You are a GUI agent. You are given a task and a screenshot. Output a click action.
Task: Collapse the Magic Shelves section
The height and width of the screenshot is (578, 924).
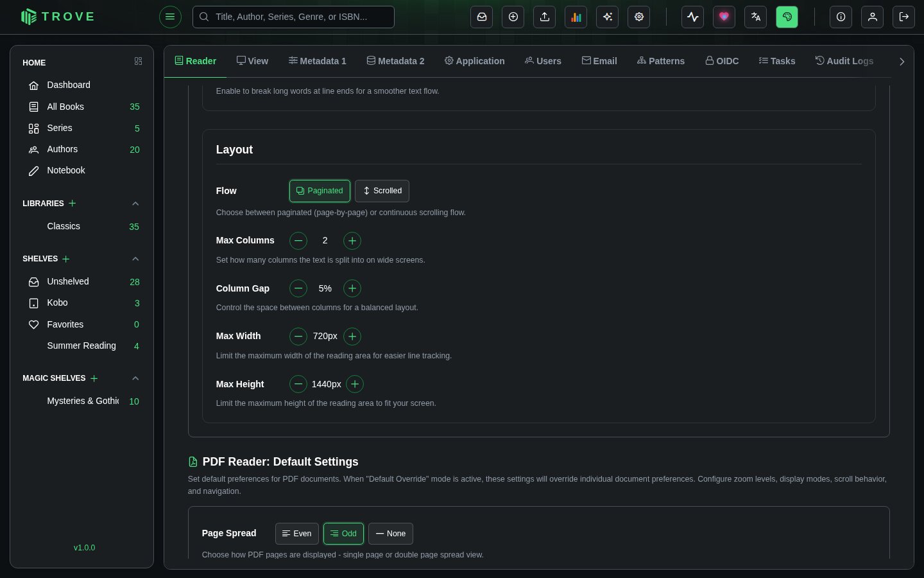coord(135,378)
